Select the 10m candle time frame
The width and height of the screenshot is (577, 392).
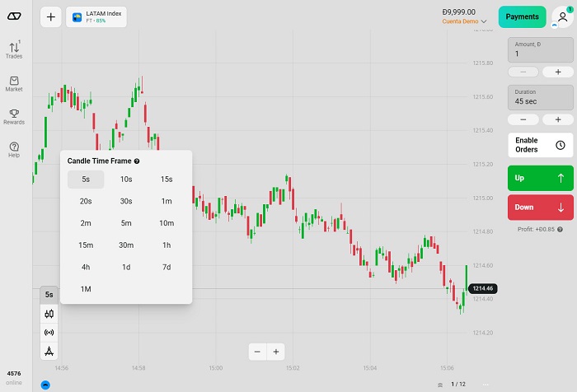point(167,223)
